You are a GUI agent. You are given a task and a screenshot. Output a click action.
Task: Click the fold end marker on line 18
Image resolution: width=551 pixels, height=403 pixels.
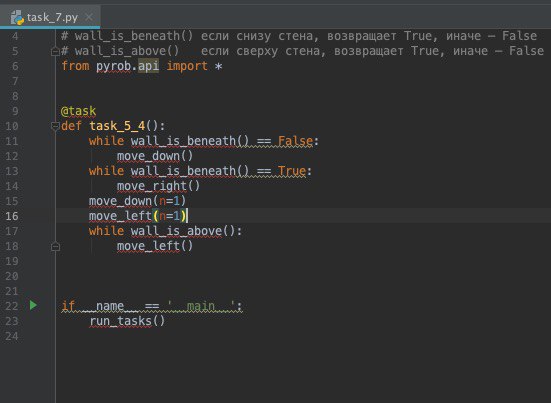coord(55,247)
